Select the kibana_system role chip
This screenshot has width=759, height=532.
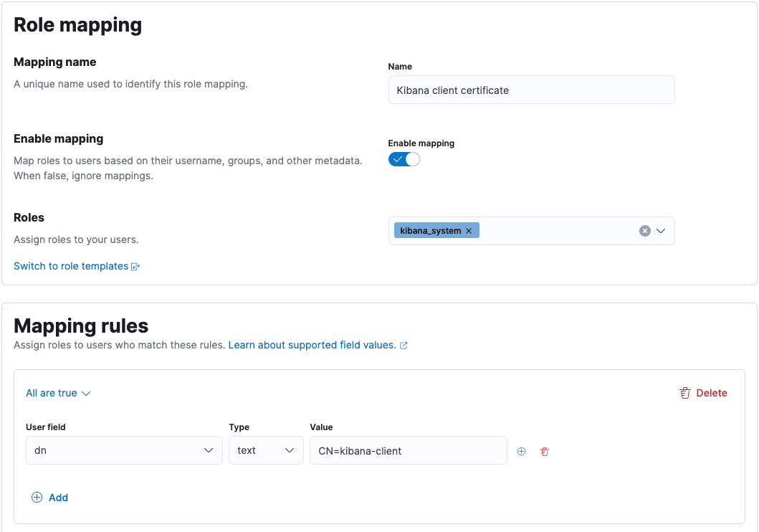point(430,230)
